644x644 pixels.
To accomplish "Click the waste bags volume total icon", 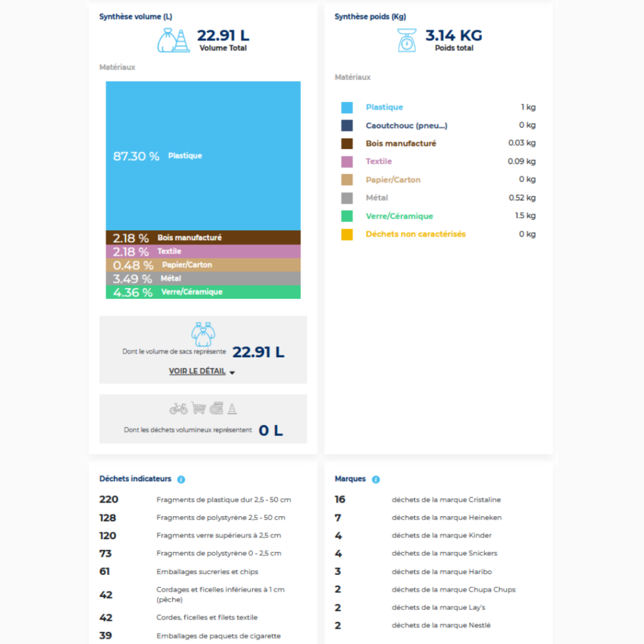I will (174, 40).
